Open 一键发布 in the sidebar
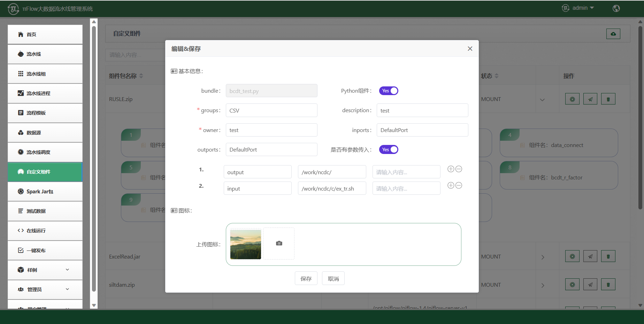This screenshot has height=324, width=644. 45,250
